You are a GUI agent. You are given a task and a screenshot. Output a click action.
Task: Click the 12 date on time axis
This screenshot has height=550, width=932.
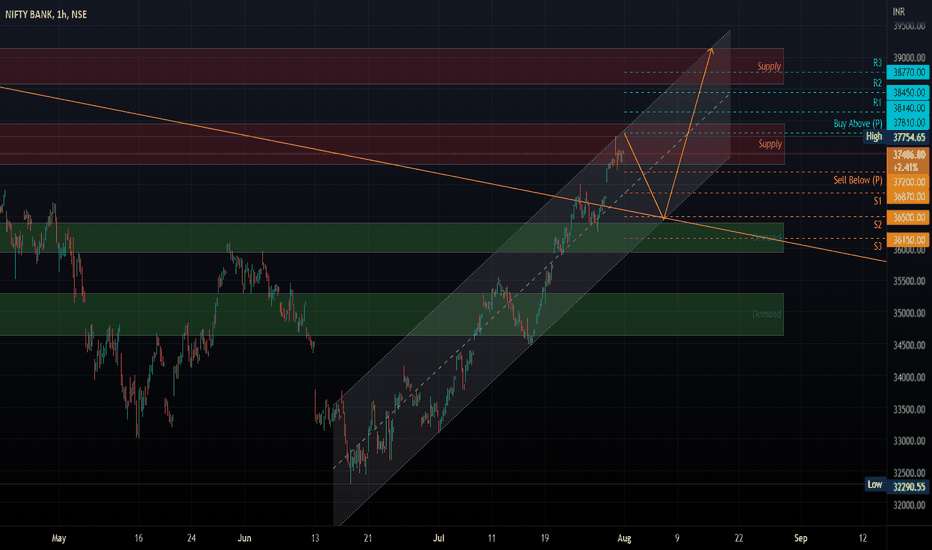(x=862, y=538)
